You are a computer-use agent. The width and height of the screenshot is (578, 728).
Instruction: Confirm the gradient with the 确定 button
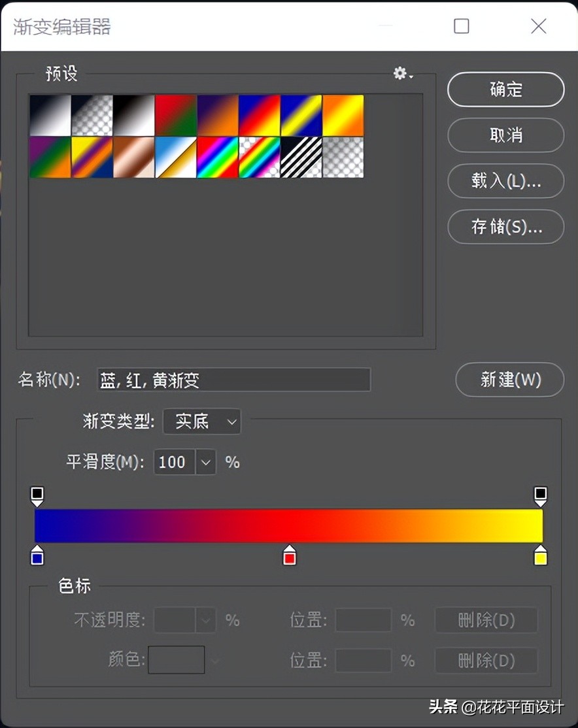pyautogui.click(x=505, y=90)
